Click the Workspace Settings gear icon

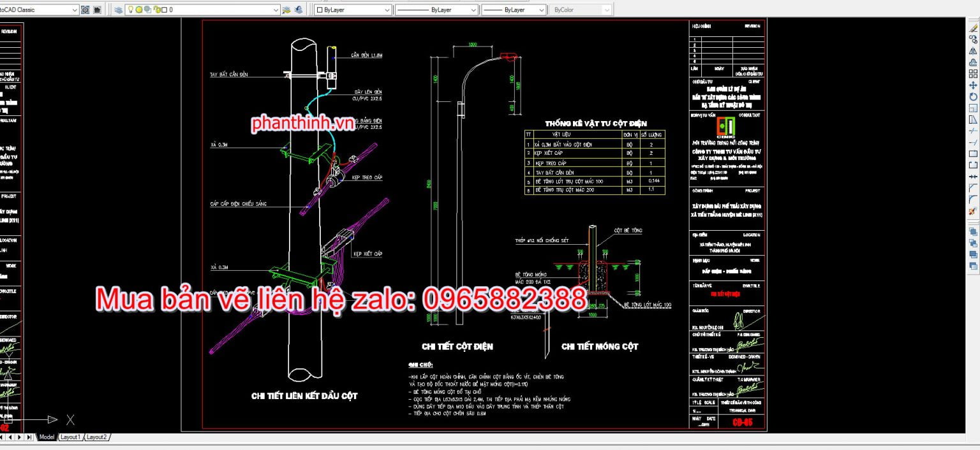tap(85, 10)
